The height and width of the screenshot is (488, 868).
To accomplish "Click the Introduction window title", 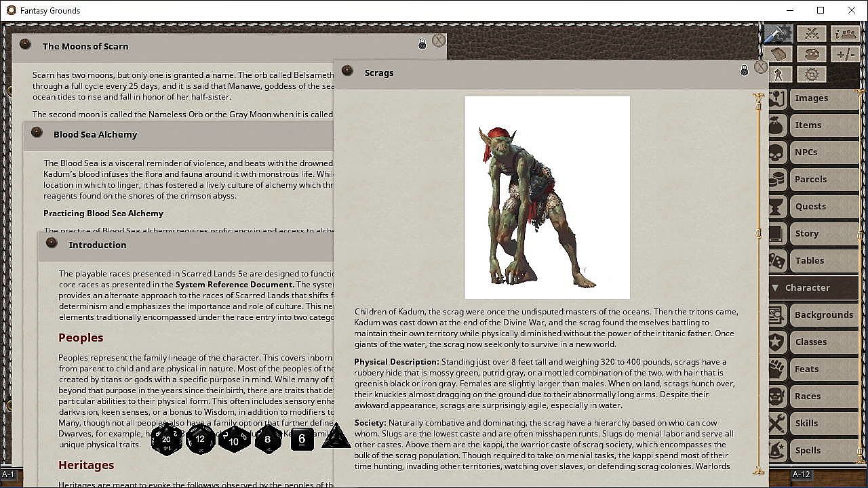I will coord(98,245).
